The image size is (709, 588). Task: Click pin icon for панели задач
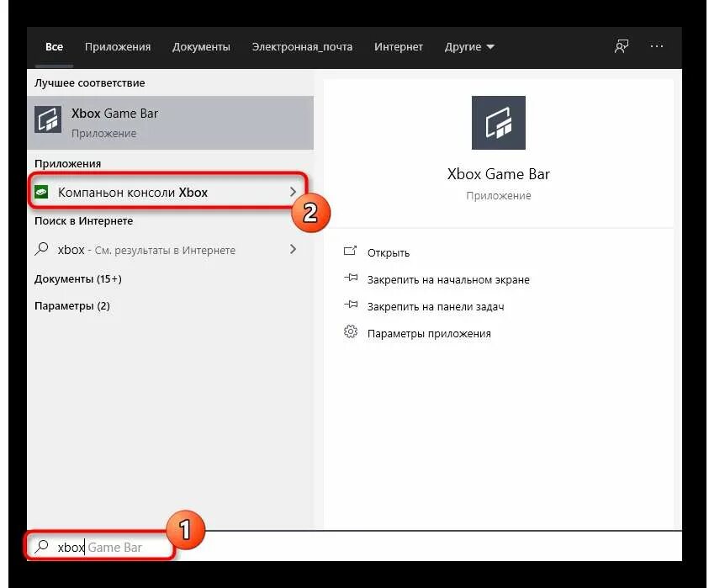coord(351,305)
